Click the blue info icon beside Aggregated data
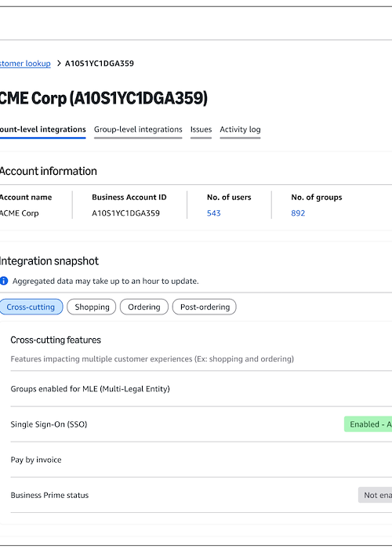This screenshot has width=392, height=549. [x=4, y=281]
